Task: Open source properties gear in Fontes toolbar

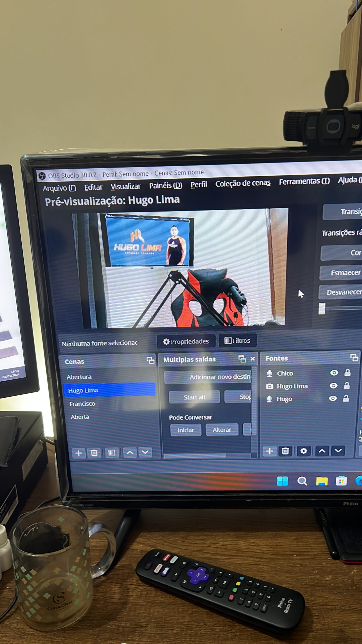Action: 303,451
